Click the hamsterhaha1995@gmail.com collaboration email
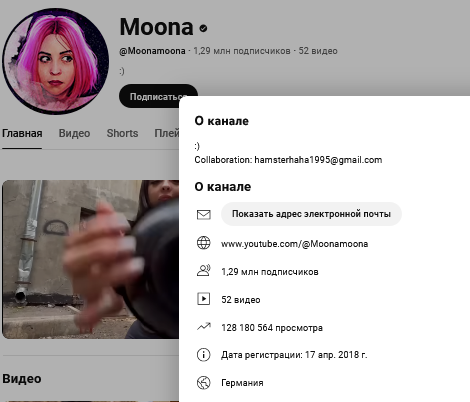 [x=318, y=160]
